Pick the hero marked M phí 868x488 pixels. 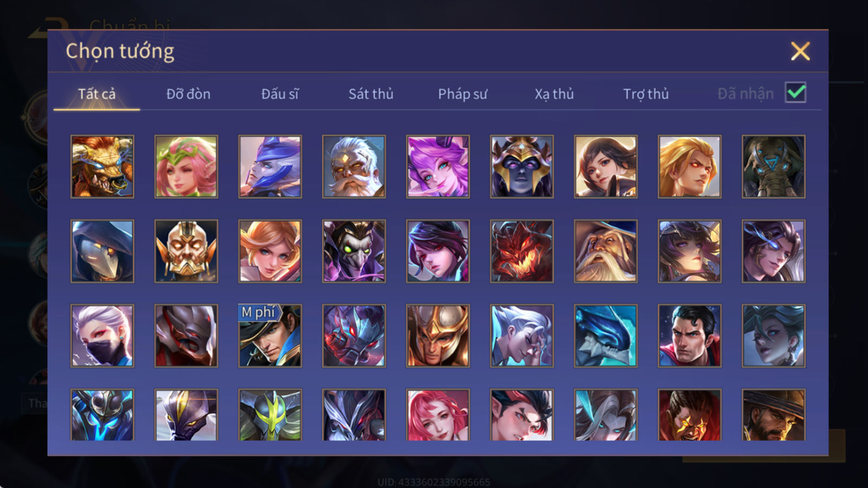(270, 336)
